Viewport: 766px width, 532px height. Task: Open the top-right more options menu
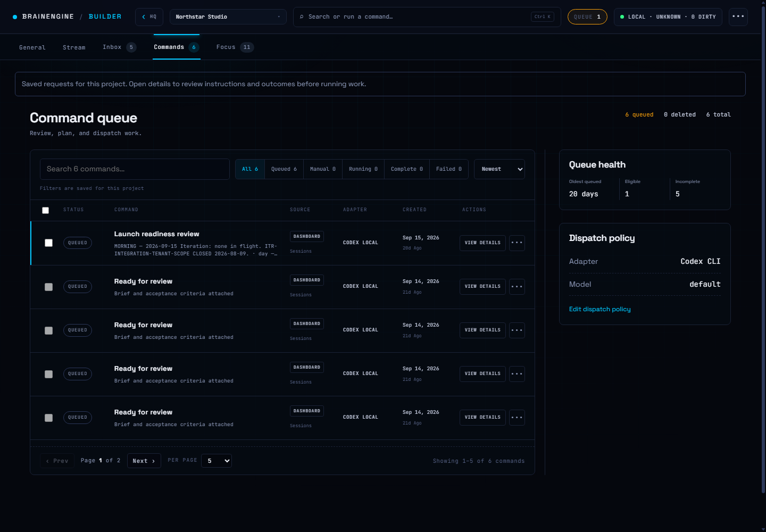pyautogui.click(x=738, y=17)
